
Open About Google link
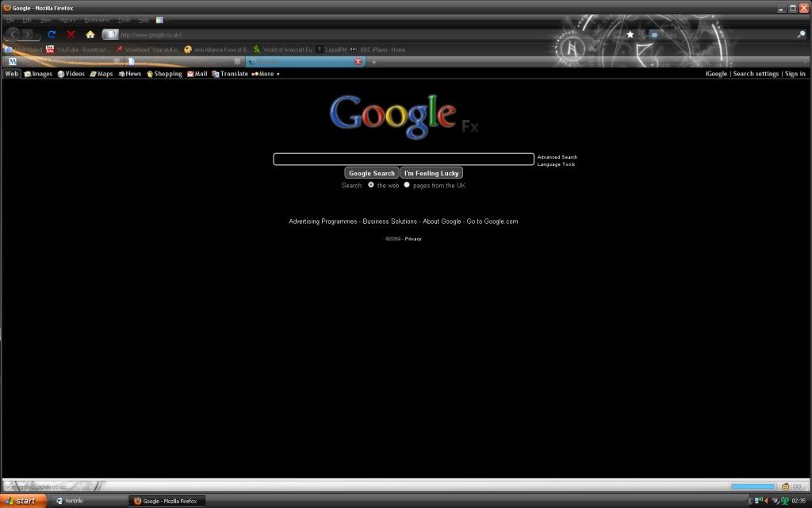pyautogui.click(x=442, y=221)
